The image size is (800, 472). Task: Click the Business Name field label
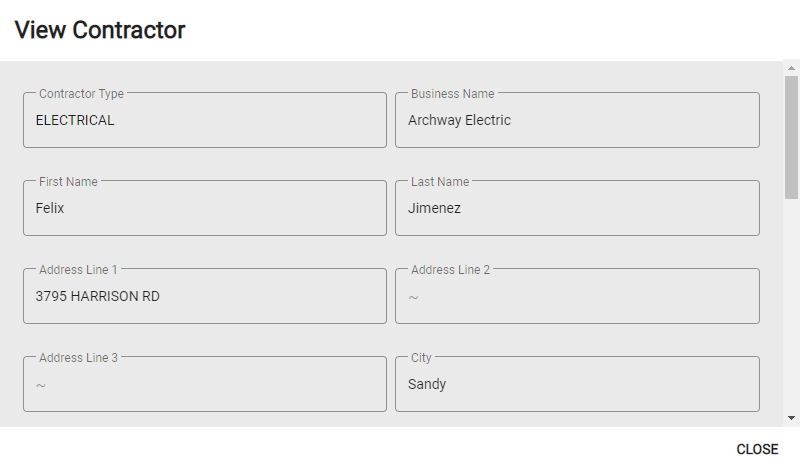tap(452, 94)
